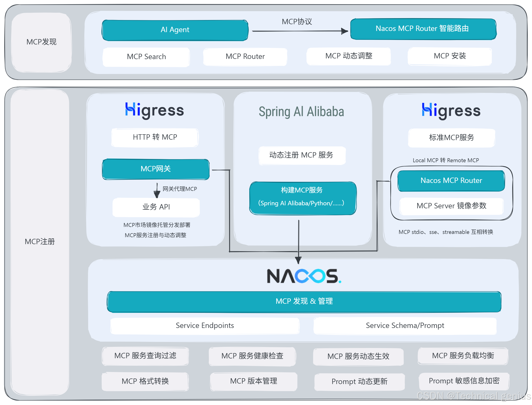Select the Prompt 敏感信息加密 box
This screenshot has width=532, height=405.
pos(464,381)
